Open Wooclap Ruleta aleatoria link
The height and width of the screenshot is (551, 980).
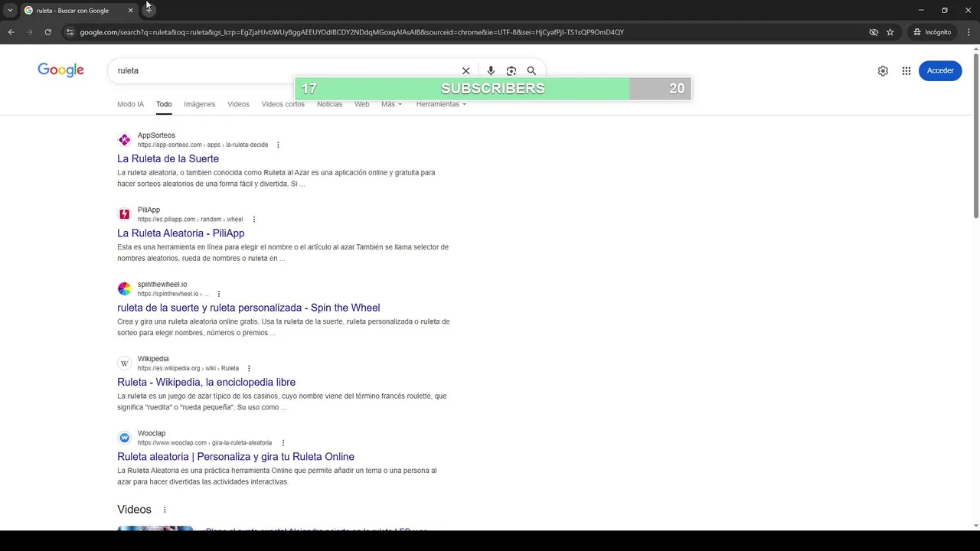236,457
